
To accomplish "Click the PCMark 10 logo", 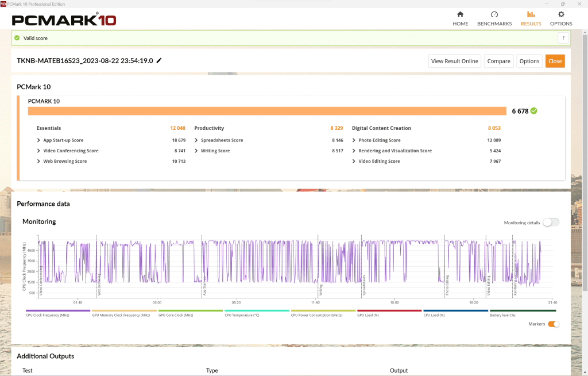I will tap(64, 20).
